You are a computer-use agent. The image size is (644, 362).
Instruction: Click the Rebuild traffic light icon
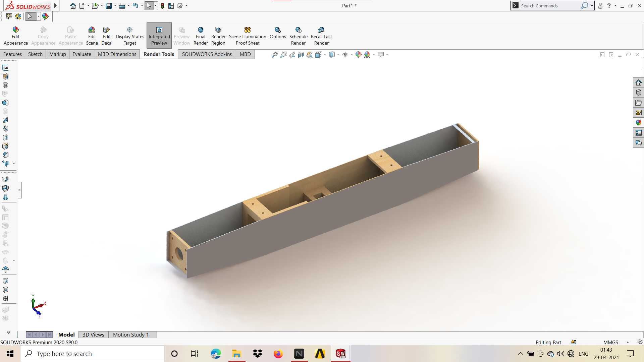[162, 6]
